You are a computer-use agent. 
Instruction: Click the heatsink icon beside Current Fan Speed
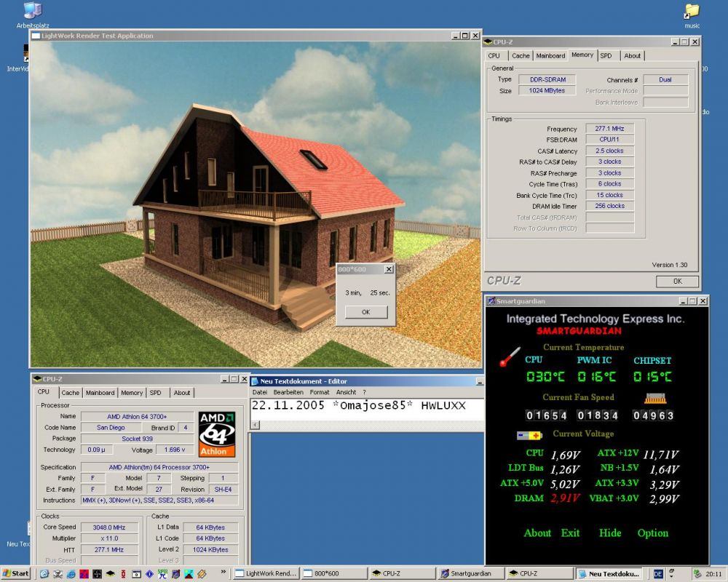click(656, 398)
